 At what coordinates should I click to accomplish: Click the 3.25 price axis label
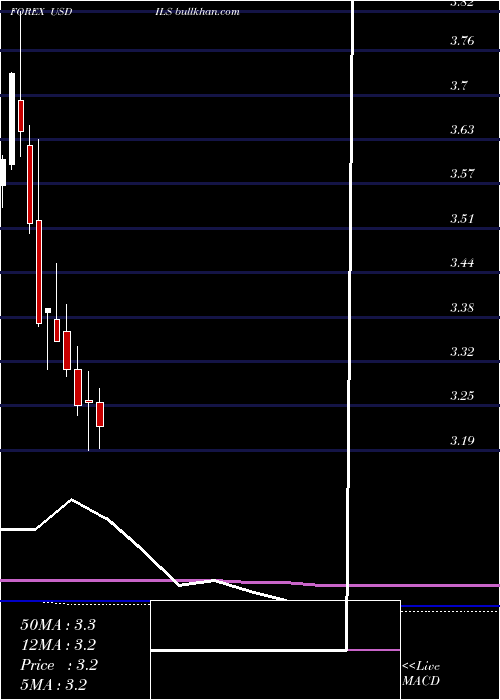462,396
